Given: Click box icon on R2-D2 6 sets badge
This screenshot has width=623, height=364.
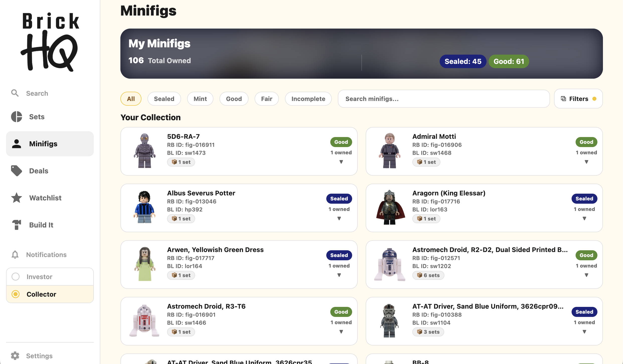Looking at the screenshot, I should point(420,275).
